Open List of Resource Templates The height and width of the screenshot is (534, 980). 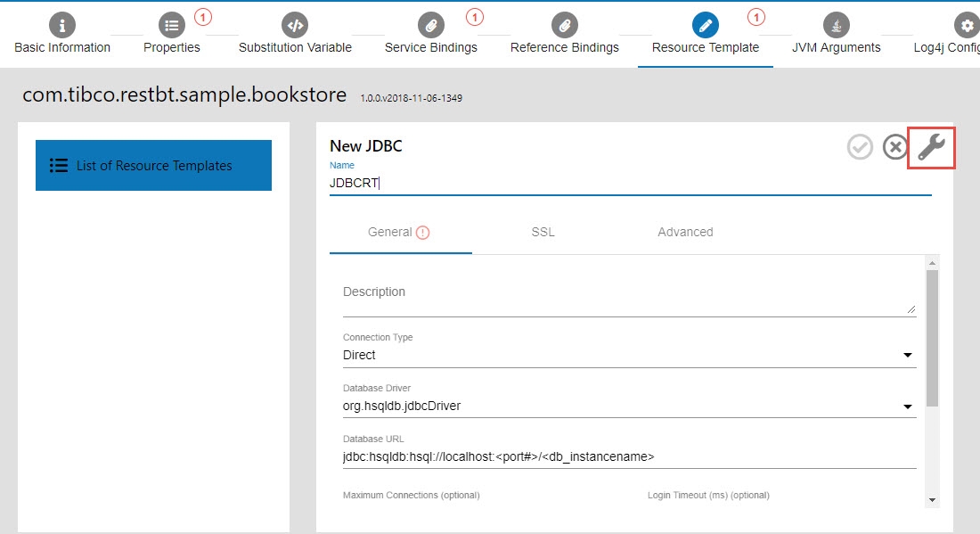point(153,165)
